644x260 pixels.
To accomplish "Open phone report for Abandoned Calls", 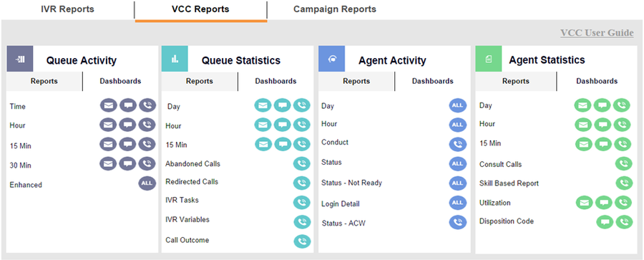I will point(302,164).
